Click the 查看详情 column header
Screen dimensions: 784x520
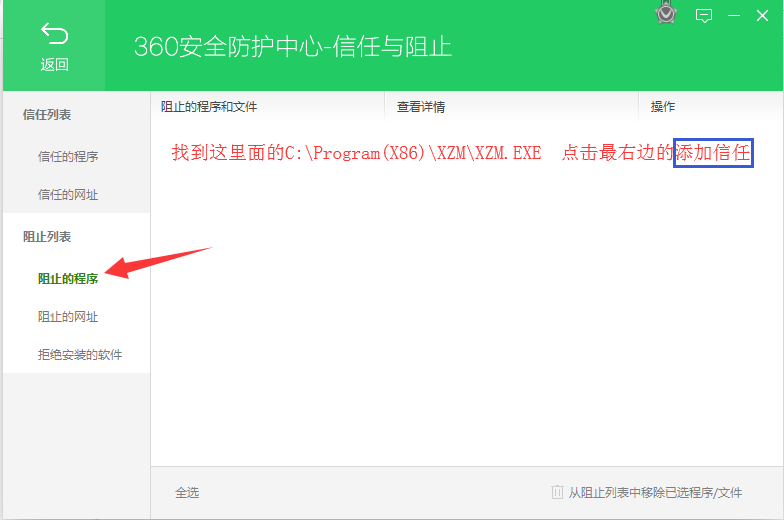point(421,106)
